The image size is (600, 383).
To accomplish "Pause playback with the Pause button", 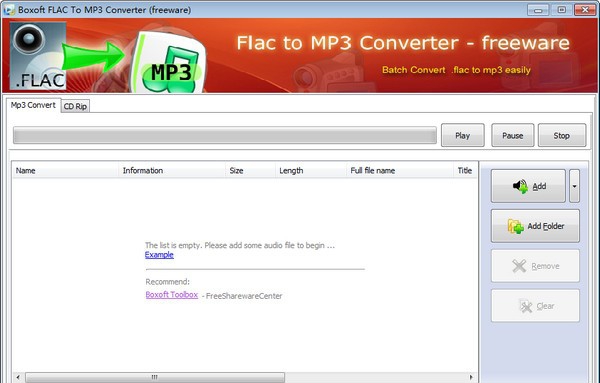I will [x=513, y=135].
